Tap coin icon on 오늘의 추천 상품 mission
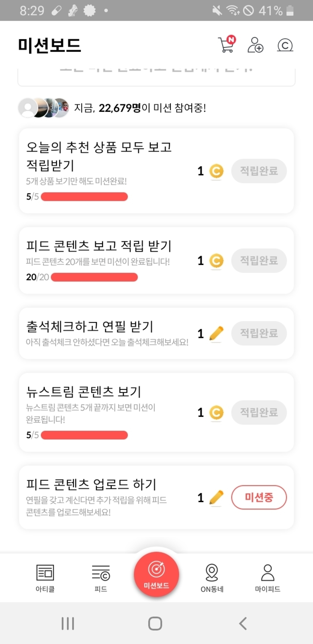The width and height of the screenshot is (313, 644). [x=216, y=171]
